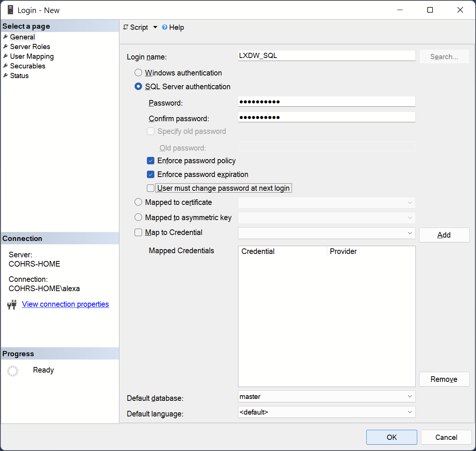Click the wrench icon next to General
Viewport: 476px width, 451px height.
click(6, 37)
